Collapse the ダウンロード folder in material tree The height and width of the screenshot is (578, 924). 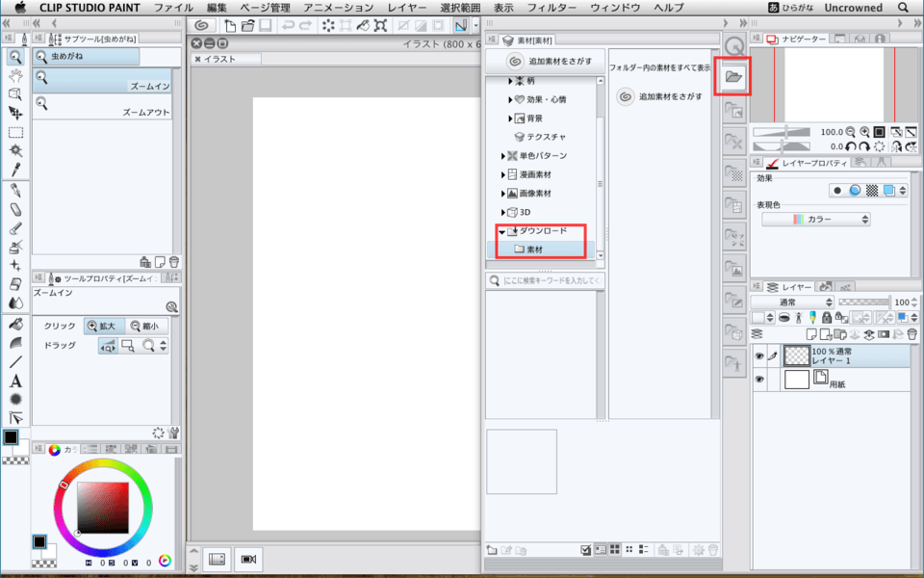[502, 232]
